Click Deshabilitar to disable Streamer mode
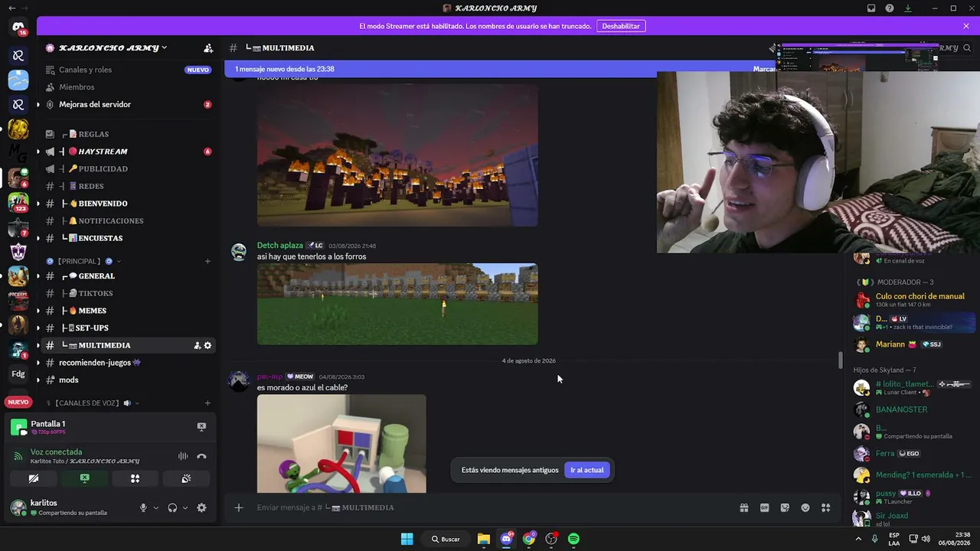The width and height of the screenshot is (980, 551). [621, 26]
